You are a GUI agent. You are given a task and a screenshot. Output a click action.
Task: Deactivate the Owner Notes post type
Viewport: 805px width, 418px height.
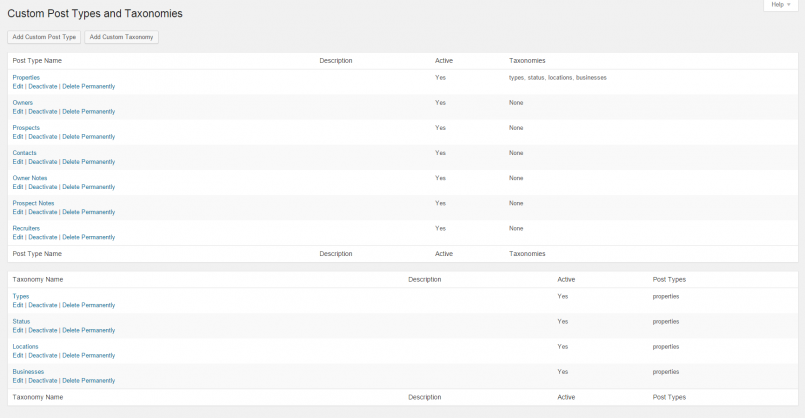tap(43, 187)
